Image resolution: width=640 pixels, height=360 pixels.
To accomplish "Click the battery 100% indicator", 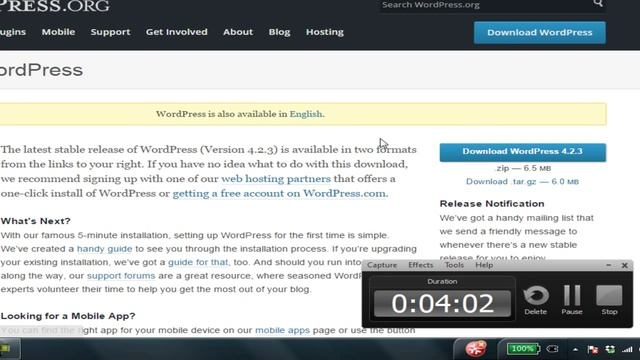I will pyautogui.click(x=523, y=349).
